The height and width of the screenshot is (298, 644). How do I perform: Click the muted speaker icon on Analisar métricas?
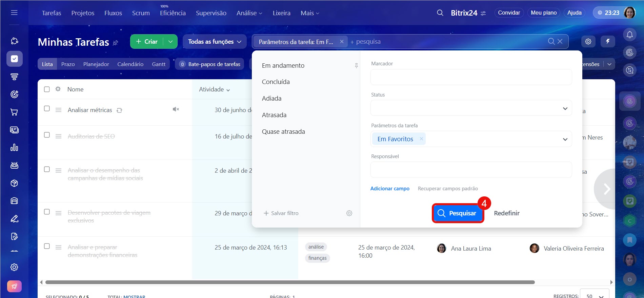click(176, 109)
